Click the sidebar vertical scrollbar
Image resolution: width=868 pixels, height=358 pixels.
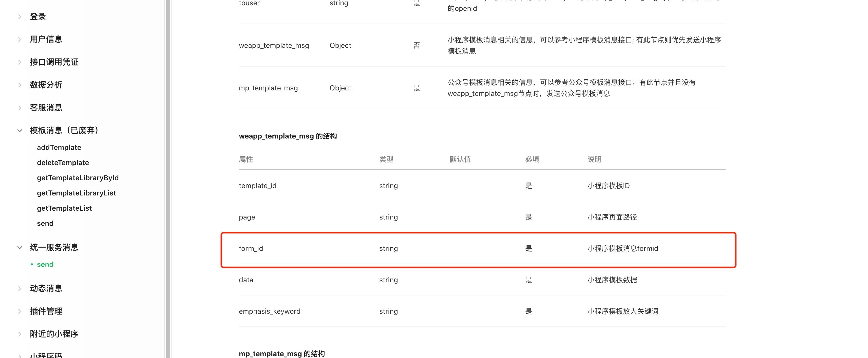168,178
